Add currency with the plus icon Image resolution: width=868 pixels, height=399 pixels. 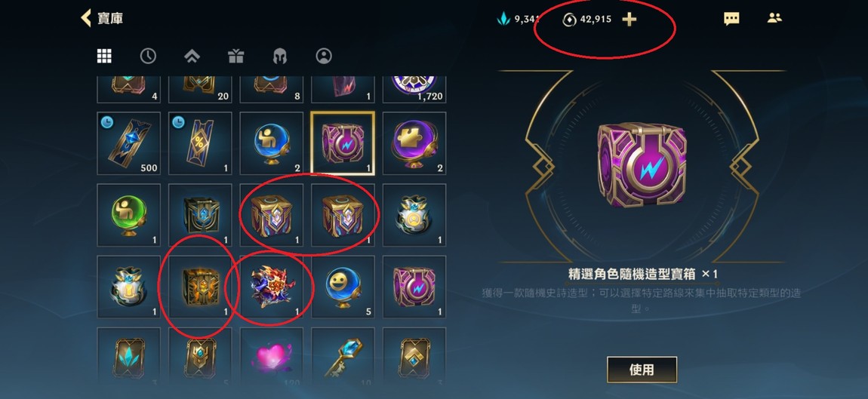(629, 20)
